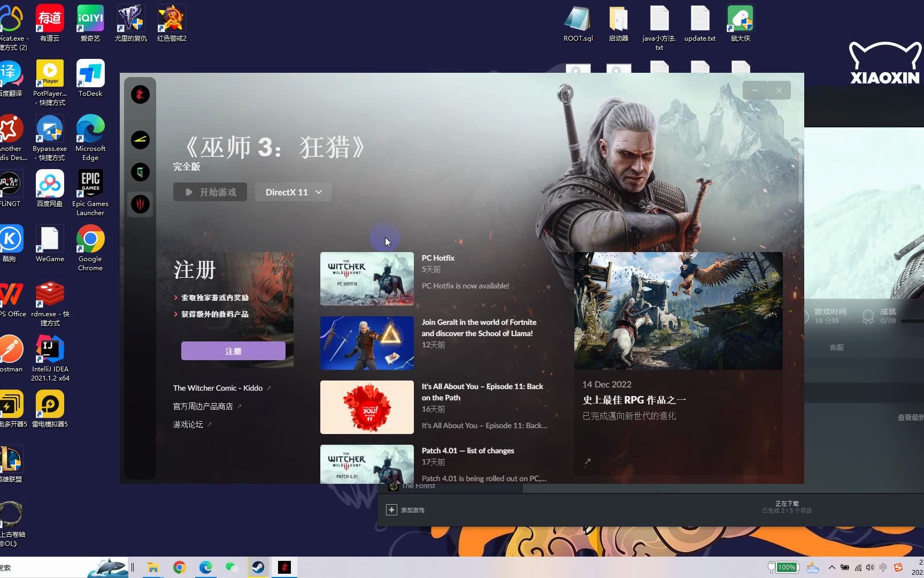Open Google Chrome desktop icon
The width and height of the screenshot is (924, 578).
[x=90, y=248]
